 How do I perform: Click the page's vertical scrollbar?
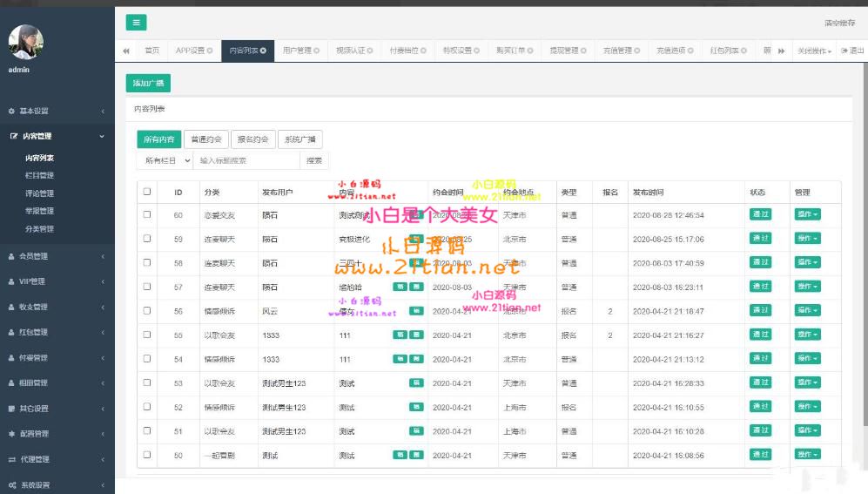865,244
